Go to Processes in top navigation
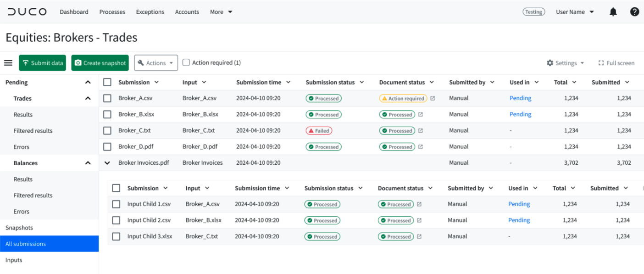Image resolution: width=644 pixels, height=274 pixels. coord(112,12)
